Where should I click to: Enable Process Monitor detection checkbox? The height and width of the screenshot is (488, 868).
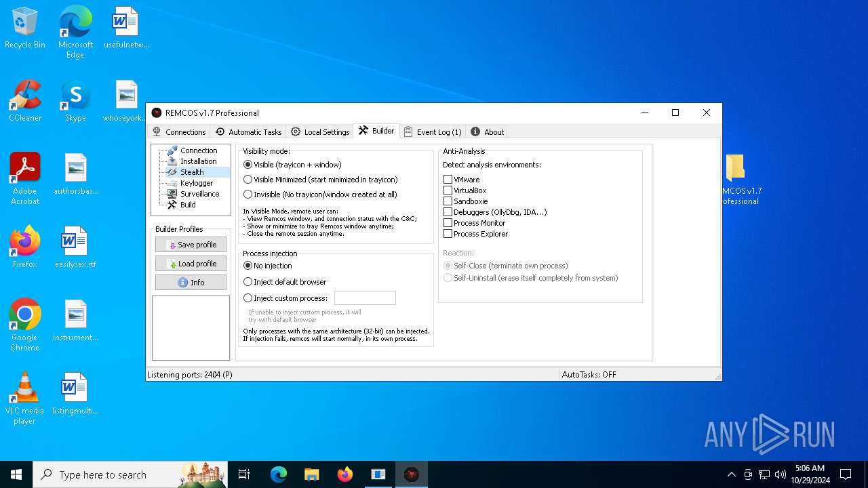tap(448, 223)
